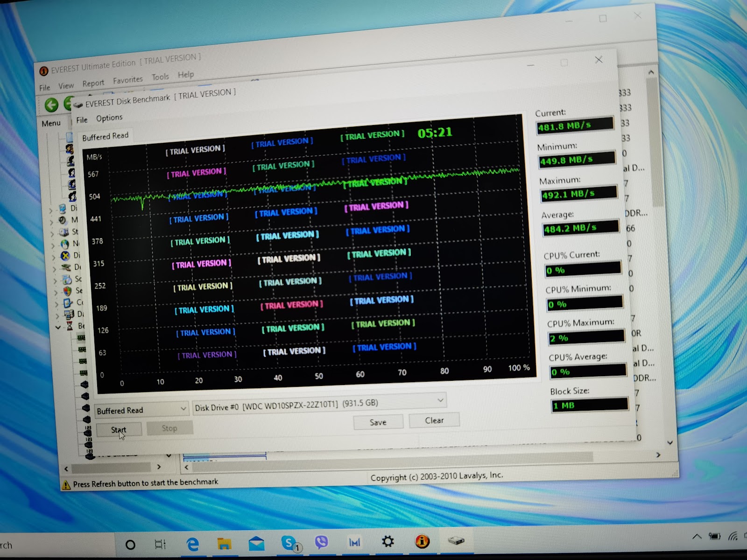This screenshot has width=747, height=560.
Task: Select the Network globe icon in the tree
Action: 64,244
